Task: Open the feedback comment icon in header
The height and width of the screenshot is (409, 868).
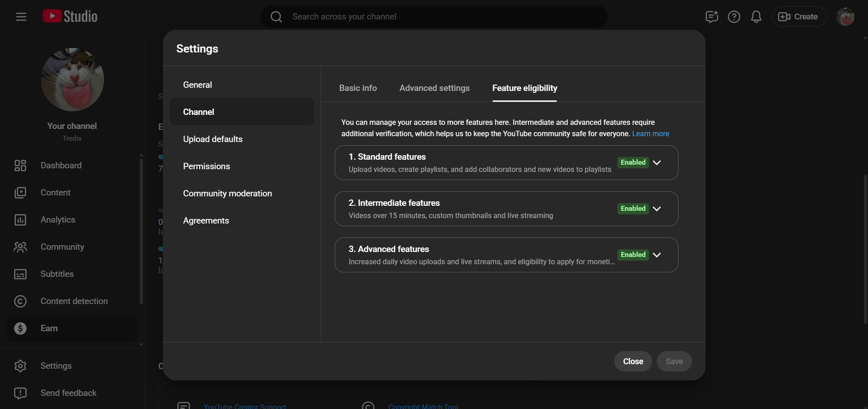Action: (711, 17)
